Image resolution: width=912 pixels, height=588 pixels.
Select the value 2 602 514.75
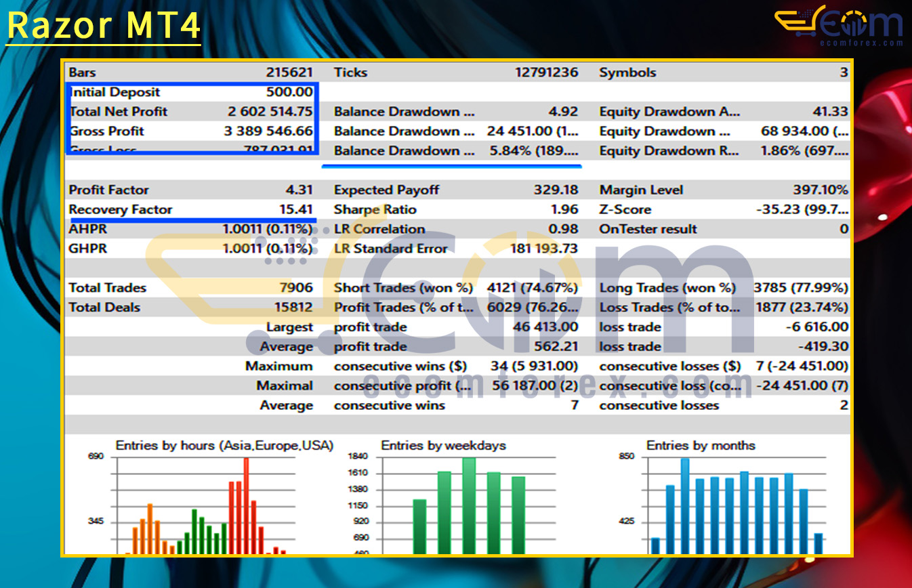pos(270,112)
